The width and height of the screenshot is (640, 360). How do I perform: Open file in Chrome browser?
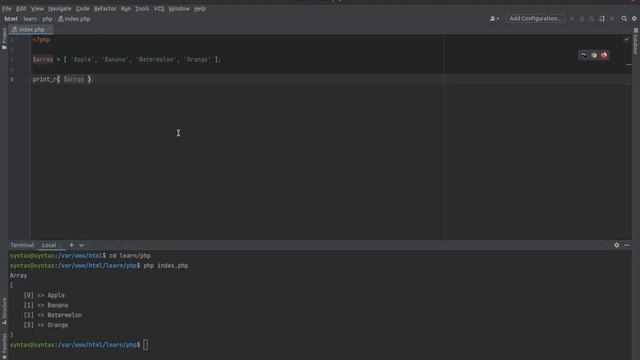click(x=594, y=55)
